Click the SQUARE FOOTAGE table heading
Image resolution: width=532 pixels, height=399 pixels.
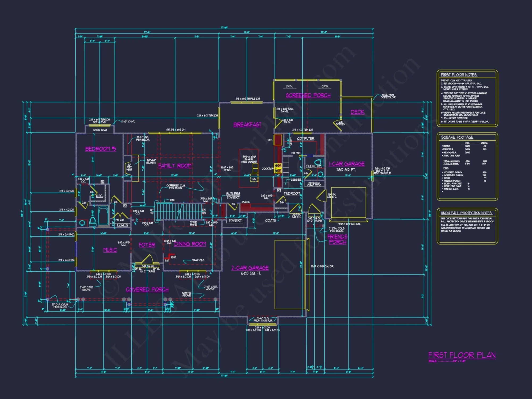(457, 137)
